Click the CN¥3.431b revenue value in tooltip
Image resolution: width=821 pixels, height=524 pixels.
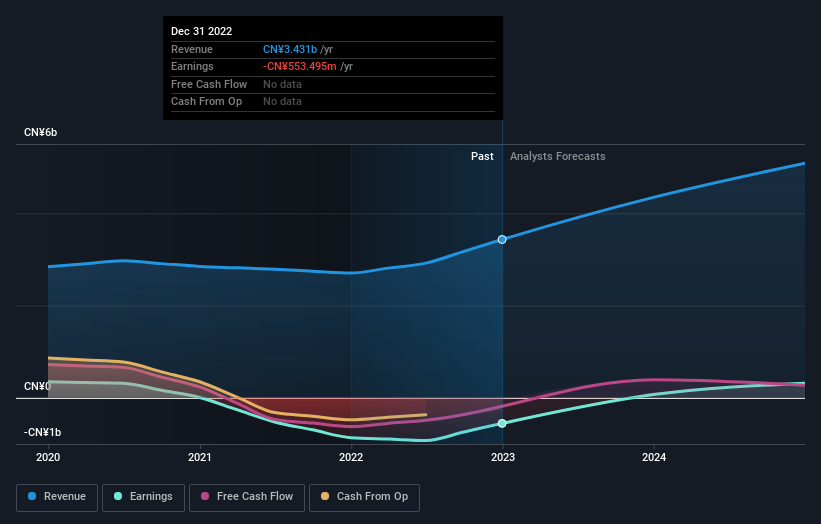tap(290, 49)
